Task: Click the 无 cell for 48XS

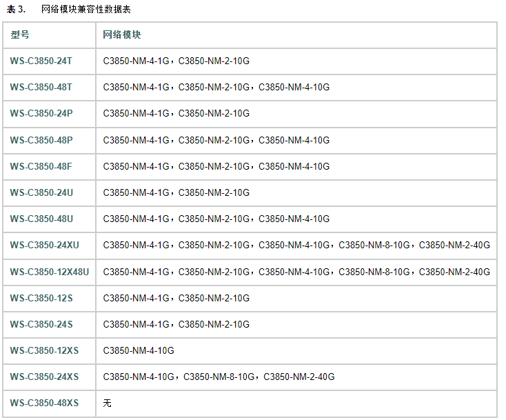Action: click(x=107, y=403)
